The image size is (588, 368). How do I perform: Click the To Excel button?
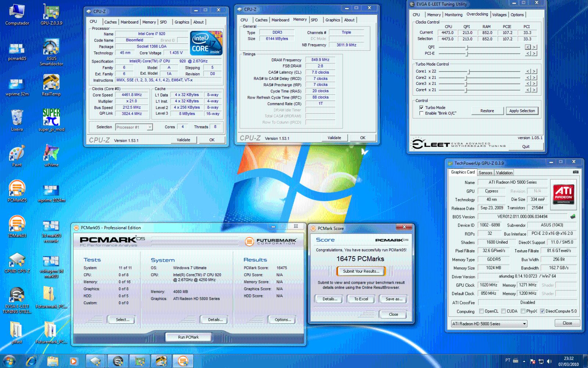click(x=361, y=299)
